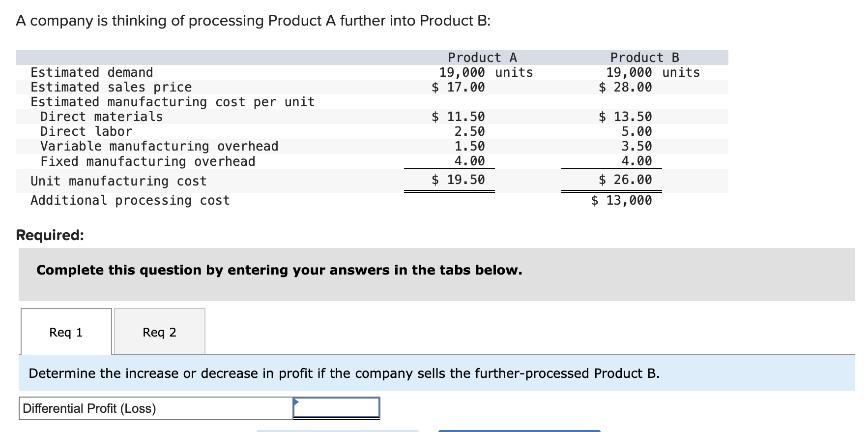
Task: Select the Differential Profit (Loss) row label
Action: (89, 408)
